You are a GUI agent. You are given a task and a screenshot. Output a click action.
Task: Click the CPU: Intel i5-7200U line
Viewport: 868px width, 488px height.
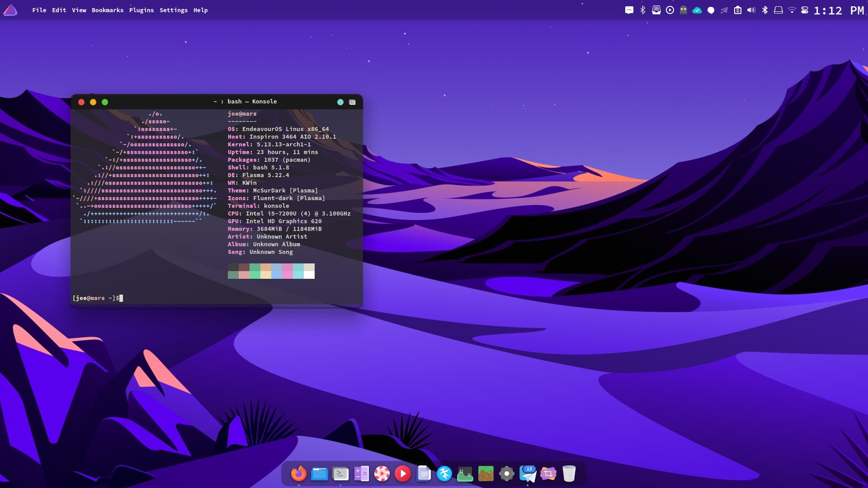point(289,214)
